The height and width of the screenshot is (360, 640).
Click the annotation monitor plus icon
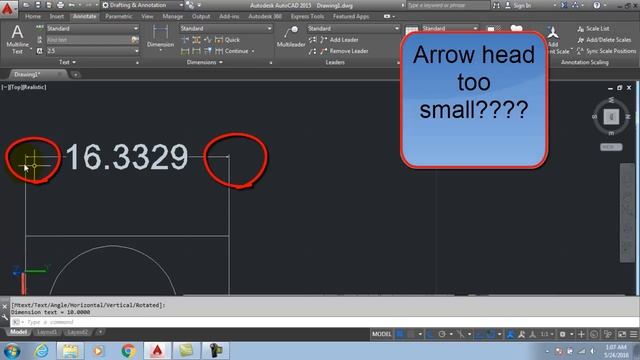click(x=581, y=334)
